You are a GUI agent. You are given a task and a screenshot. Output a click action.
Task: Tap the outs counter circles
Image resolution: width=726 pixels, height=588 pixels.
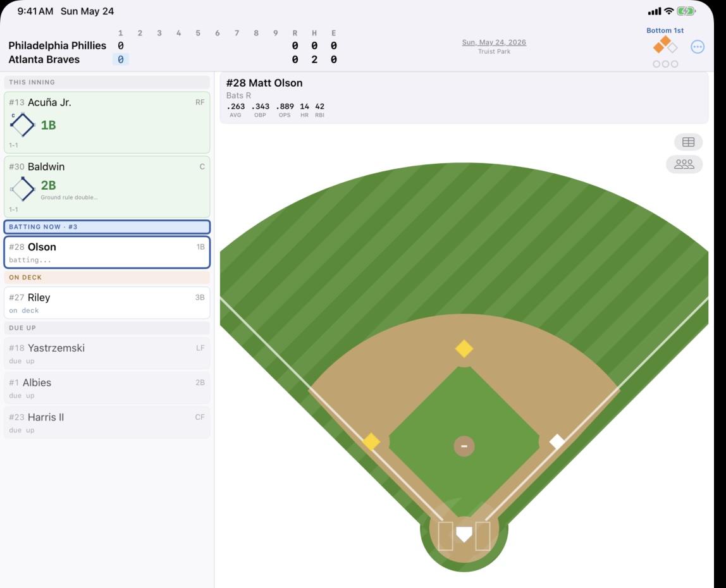(665, 64)
